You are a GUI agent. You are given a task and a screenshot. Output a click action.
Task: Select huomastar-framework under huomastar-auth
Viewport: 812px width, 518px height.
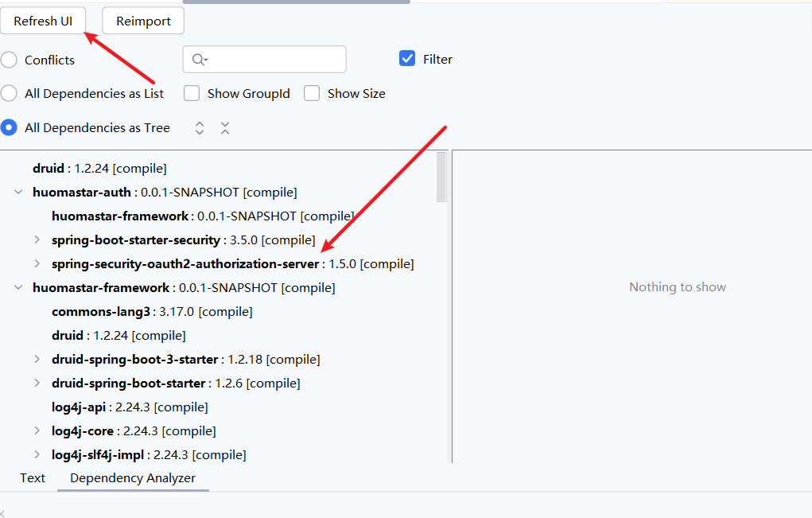pyautogui.click(x=203, y=216)
